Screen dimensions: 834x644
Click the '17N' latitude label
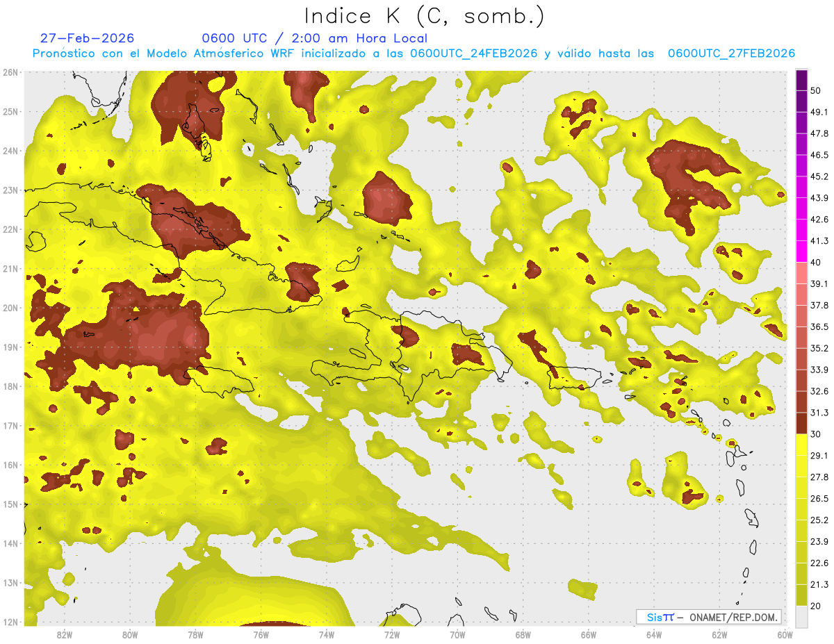click(10, 425)
